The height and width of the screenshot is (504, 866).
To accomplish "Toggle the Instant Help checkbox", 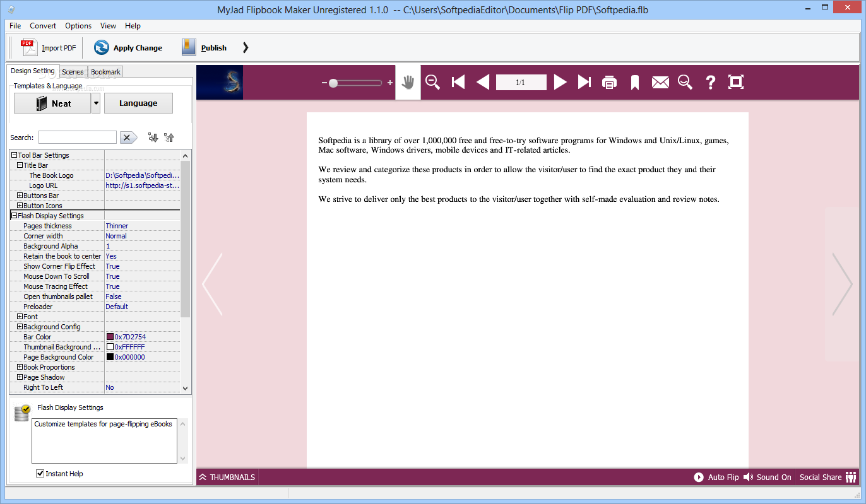I will tap(40, 474).
